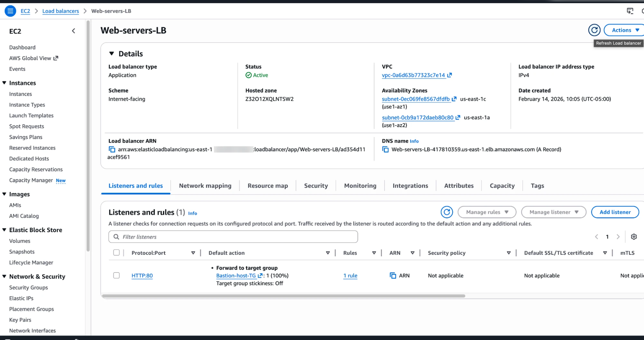The image size is (644, 340).
Task: Open the hamburger navigation menu
Action: pos(10,11)
